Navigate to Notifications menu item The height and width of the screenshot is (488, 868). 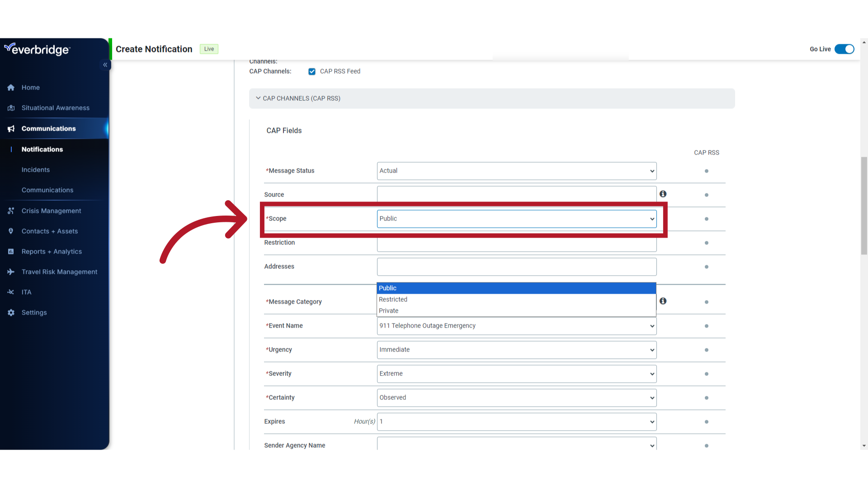tap(42, 149)
